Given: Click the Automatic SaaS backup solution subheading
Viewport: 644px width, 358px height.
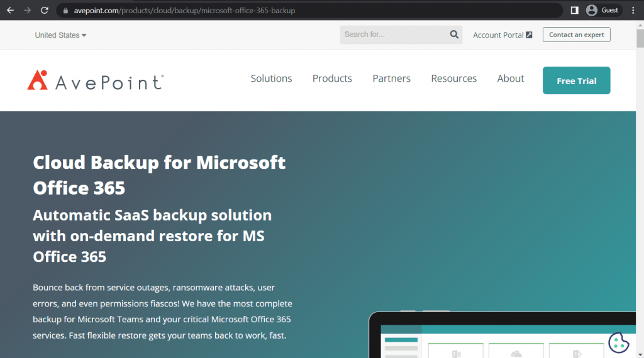Looking at the screenshot, I should click(x=152, y=236).
